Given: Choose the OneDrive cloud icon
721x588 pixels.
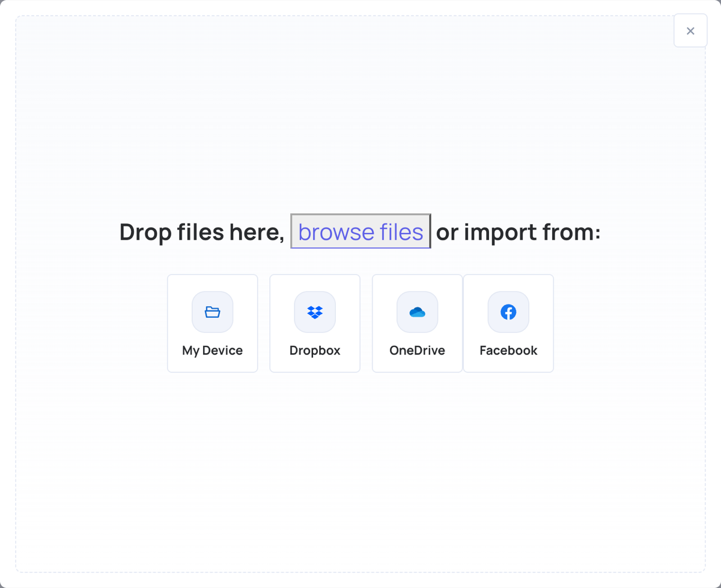Looking at the screenshot, I should tap(418, 312).
